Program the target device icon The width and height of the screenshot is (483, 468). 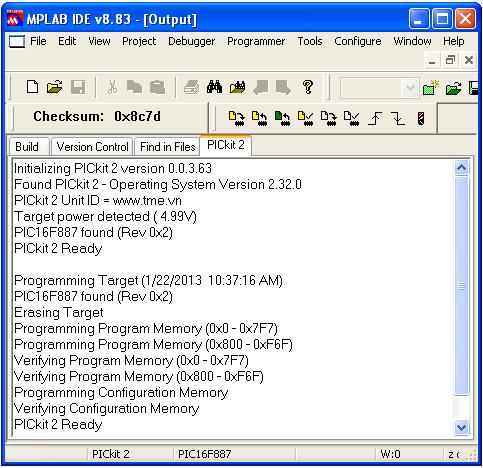237,118
